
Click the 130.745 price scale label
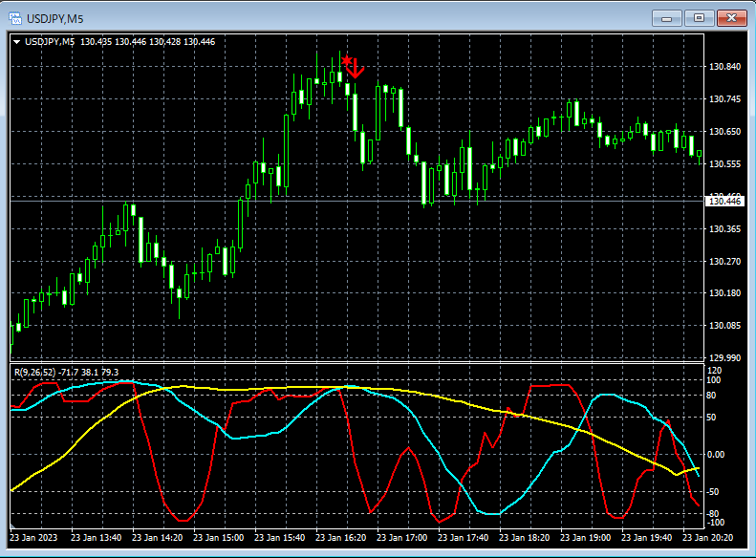[x=724, y=98]
